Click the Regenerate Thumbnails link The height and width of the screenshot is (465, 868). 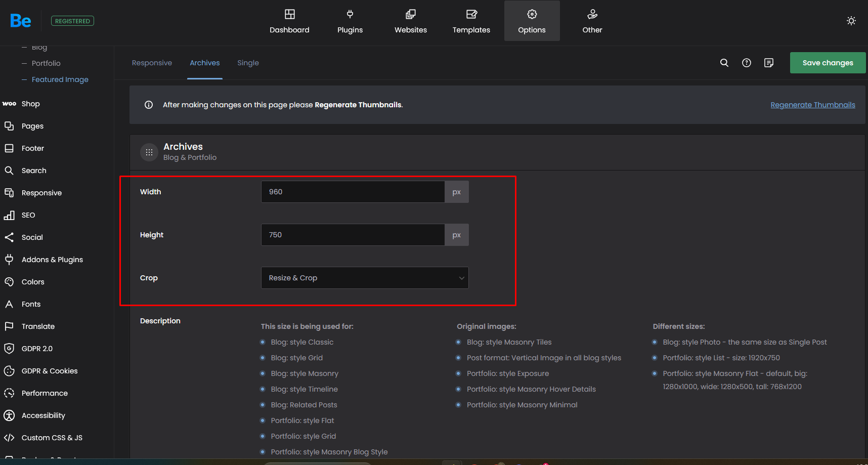click(812, 105)
